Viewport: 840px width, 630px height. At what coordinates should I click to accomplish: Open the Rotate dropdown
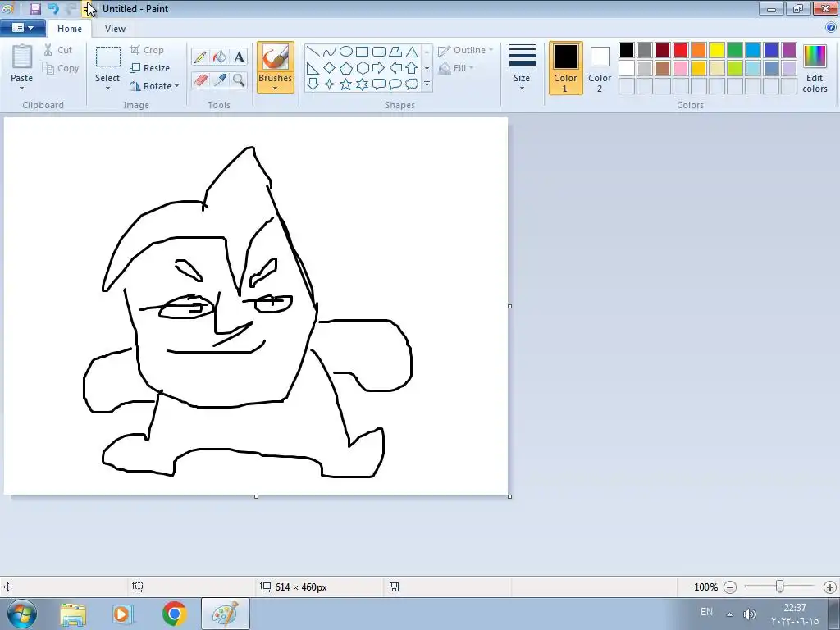[x=154, y=85]
